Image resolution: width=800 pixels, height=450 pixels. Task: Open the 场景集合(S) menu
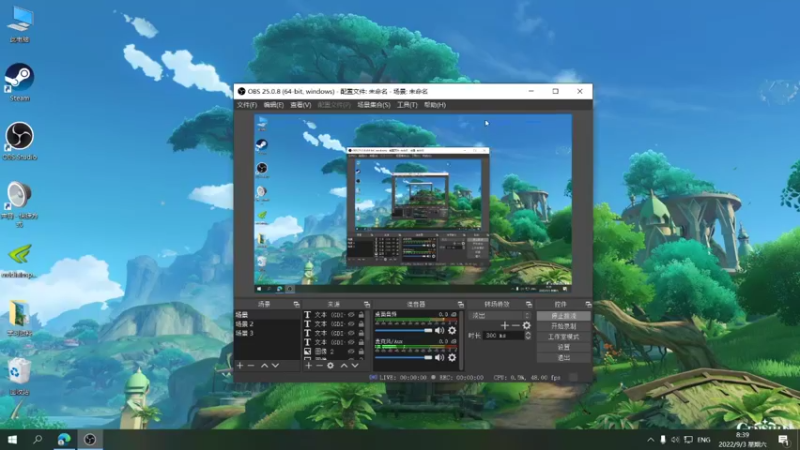373,105
